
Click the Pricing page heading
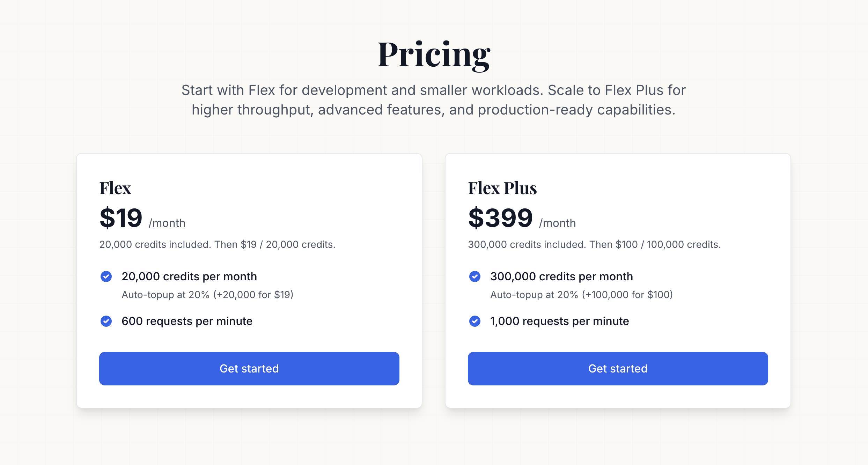coord(434,54)
